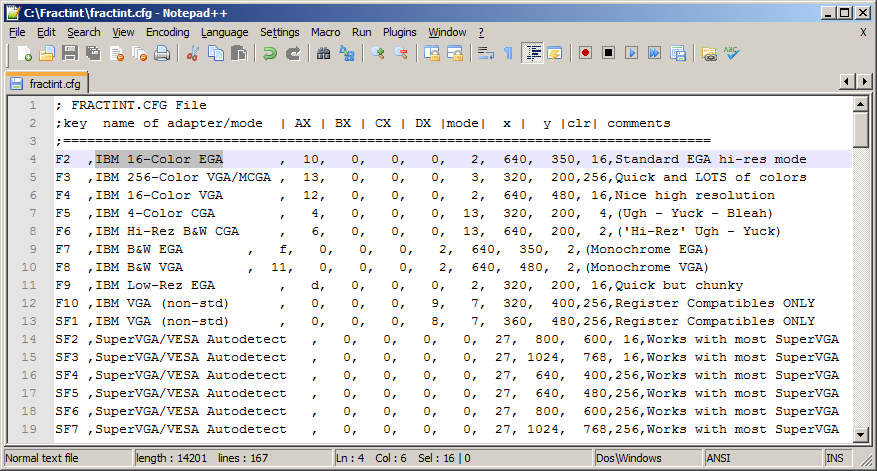The width and height of the screenshot is (877, 471).
Task: Open Find with the binoculars icon
Action: (x=323, y=54)
